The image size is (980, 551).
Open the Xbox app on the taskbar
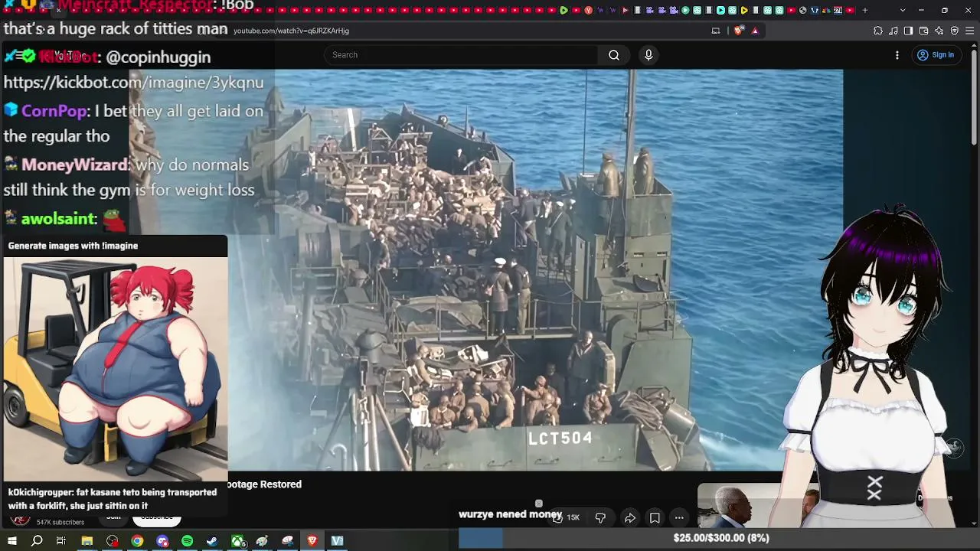pos(237,541)
